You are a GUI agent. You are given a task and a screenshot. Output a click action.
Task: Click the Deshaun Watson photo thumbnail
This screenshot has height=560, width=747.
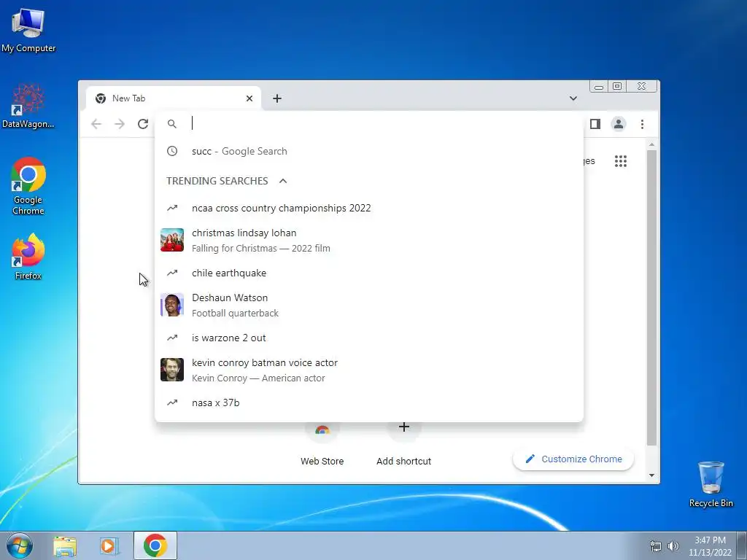click(x=172, y=305)
